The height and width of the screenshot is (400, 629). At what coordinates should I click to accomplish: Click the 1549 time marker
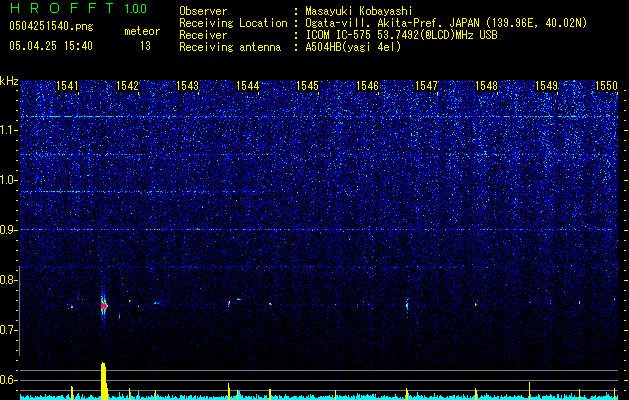546,86
